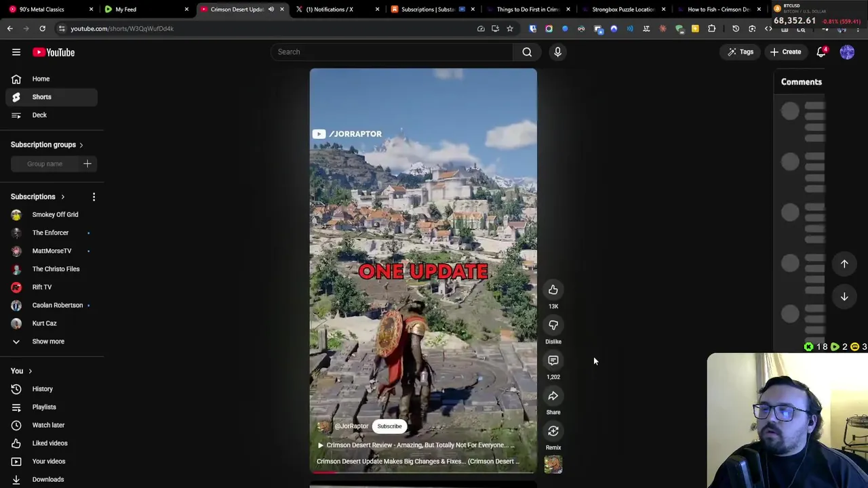Open the YouTube hamburger guide menu

(x=16, y=52)
